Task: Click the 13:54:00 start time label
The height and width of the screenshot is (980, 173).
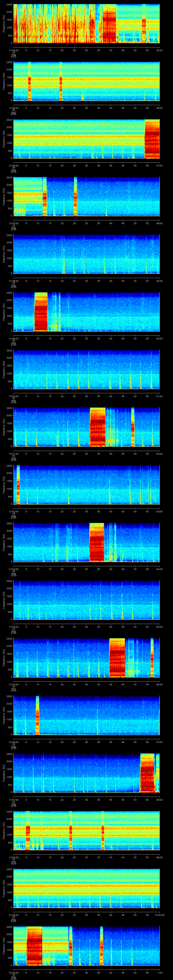Action: pos(14,627)
